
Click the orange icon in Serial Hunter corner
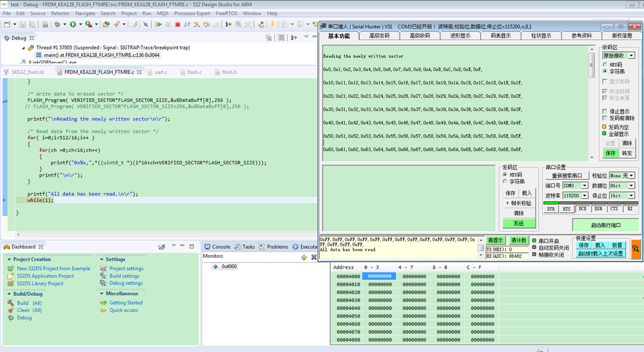pos(635,249)
